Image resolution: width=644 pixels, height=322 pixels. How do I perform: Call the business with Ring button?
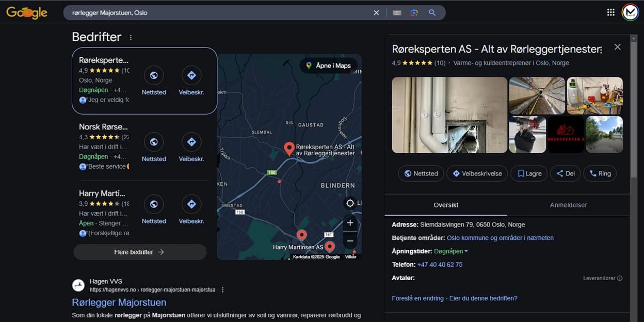click(x=600, y=173)
